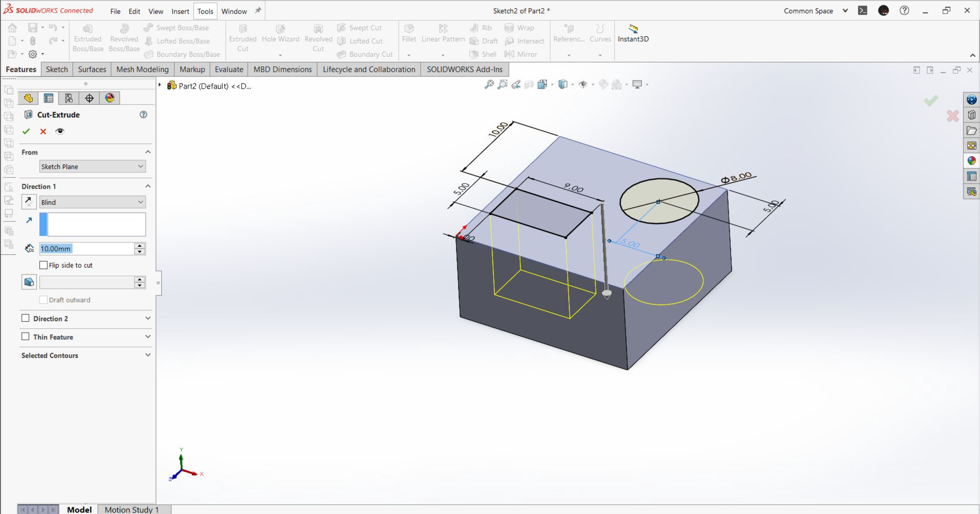Click the Reverse Direction arrow button
The image size is (980, 514).
point(29,202)
